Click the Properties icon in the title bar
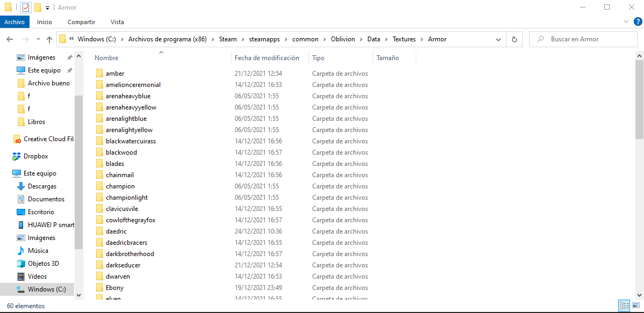Screen dimensions: 644x313 tap(25, 8)
